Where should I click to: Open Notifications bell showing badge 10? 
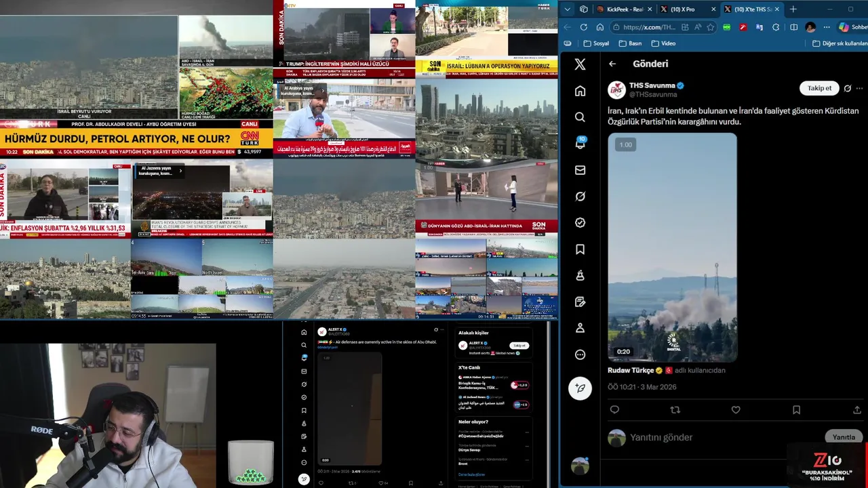point(580,143)
